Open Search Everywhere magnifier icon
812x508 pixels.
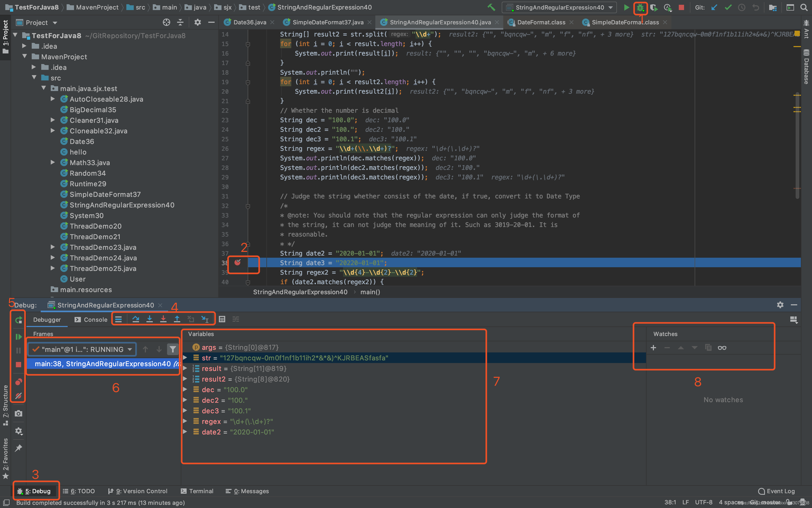pos(804,7)
